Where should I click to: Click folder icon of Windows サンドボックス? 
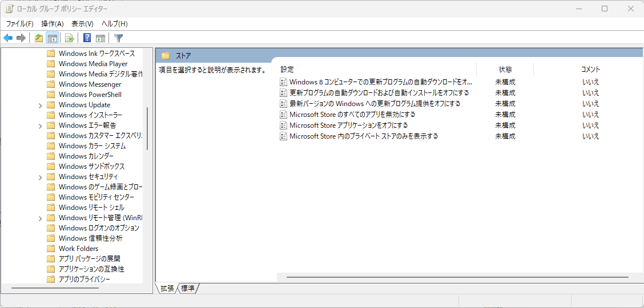point(51,166)
